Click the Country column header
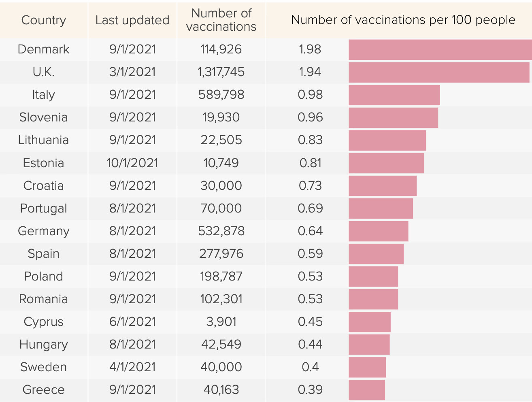Screen dimensions: 532x402 tap(44, 20)
